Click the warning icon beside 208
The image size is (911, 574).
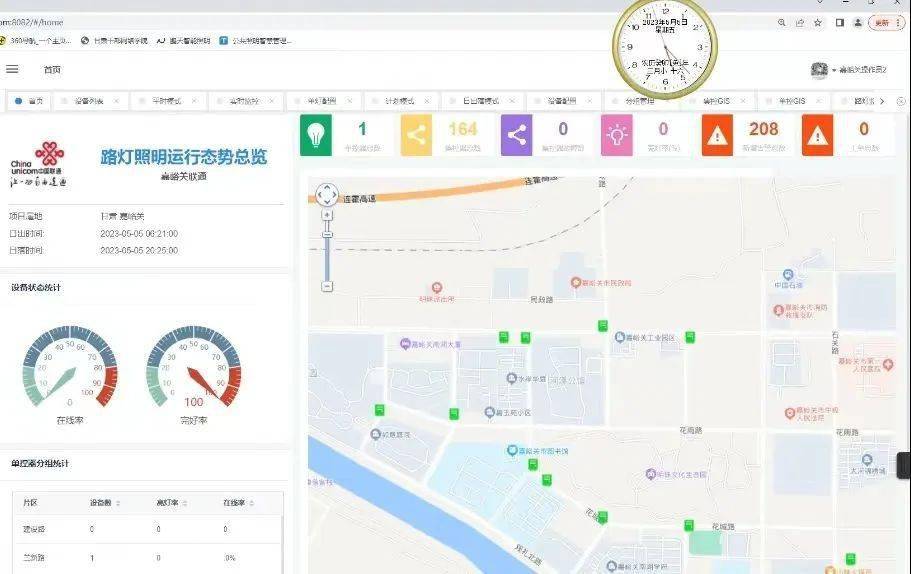(x=717, y=136)
